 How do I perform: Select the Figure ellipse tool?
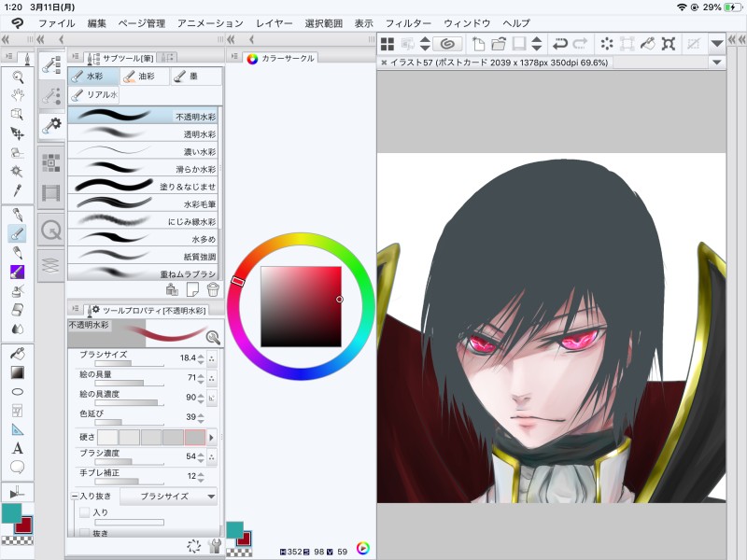[18, 391]
